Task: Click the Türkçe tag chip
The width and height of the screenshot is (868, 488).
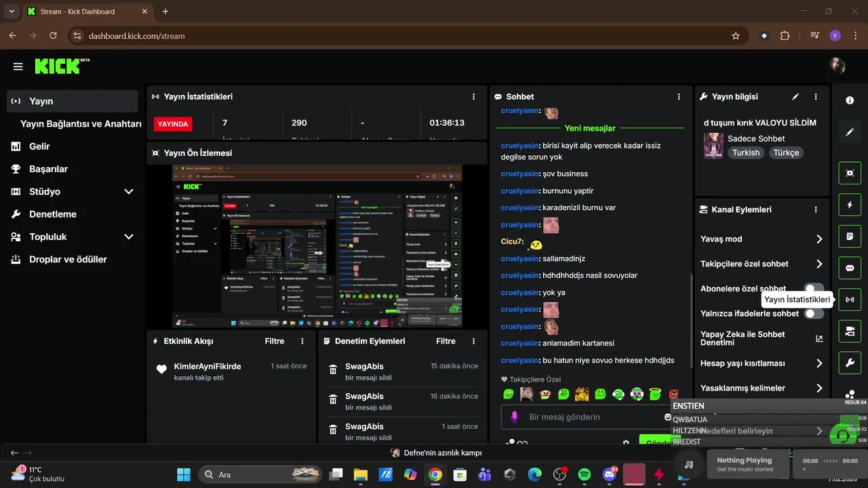Action: pyautogui.click(x=787, y=152)
